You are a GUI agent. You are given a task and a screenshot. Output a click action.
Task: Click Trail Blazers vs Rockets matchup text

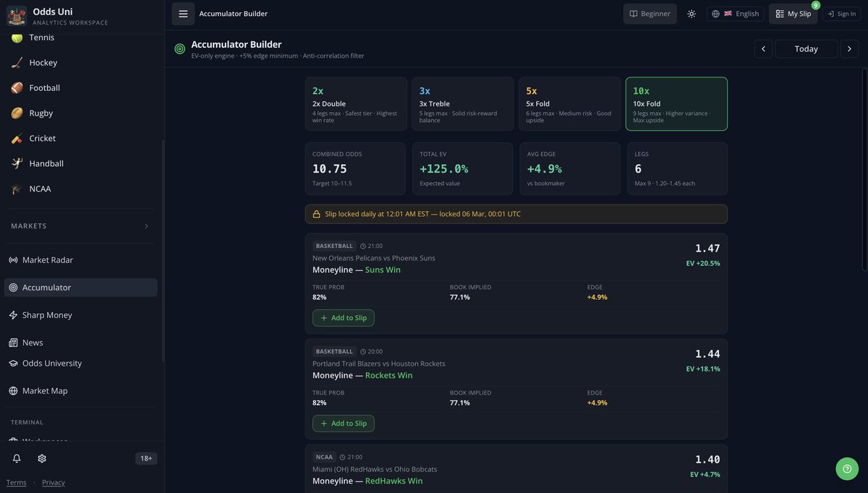pos(379,364)
